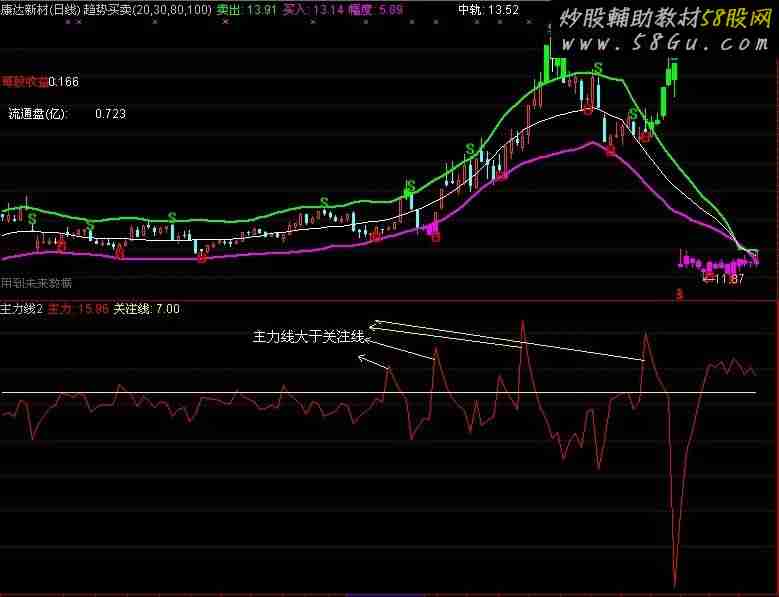Image resolution: width=779 pixels, height=597 pixels.
Task: Click the 中轨 13.52 label
Action: [x=487, y=9]
